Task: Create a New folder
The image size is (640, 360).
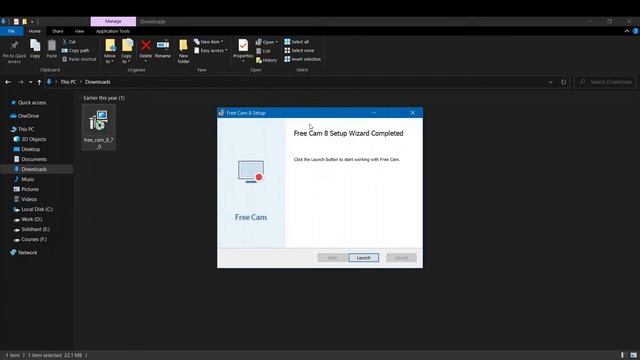Action: pos(183,51)
